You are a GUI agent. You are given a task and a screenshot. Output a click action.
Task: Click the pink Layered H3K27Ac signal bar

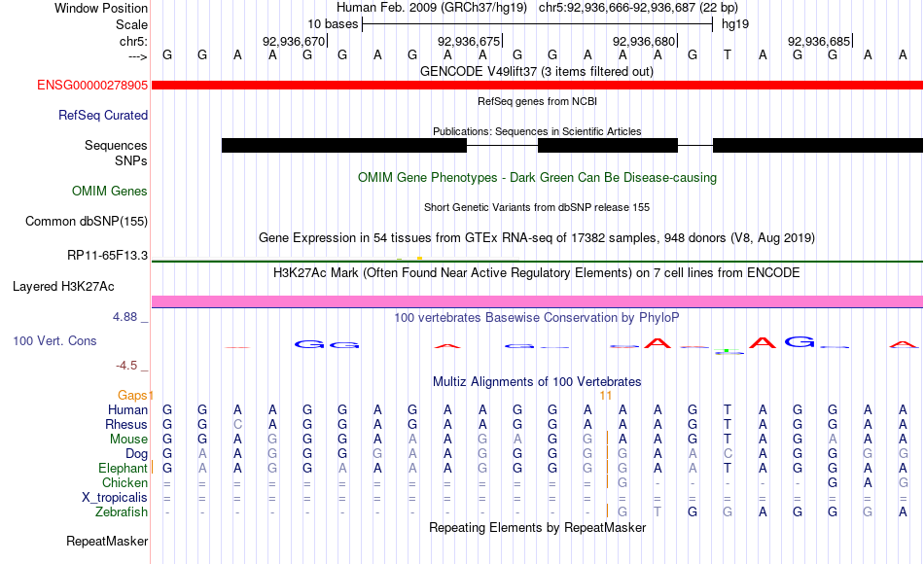(x=537, y=301)
